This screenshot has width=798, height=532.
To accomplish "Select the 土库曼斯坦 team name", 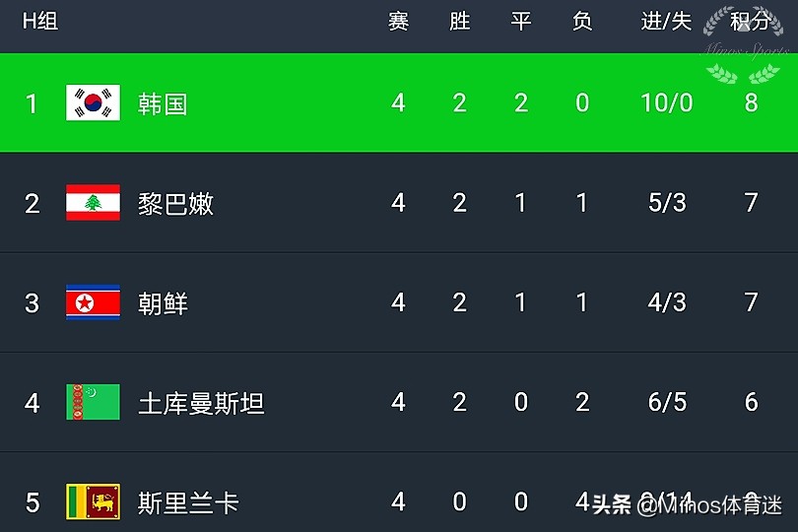I will [201, 403].
